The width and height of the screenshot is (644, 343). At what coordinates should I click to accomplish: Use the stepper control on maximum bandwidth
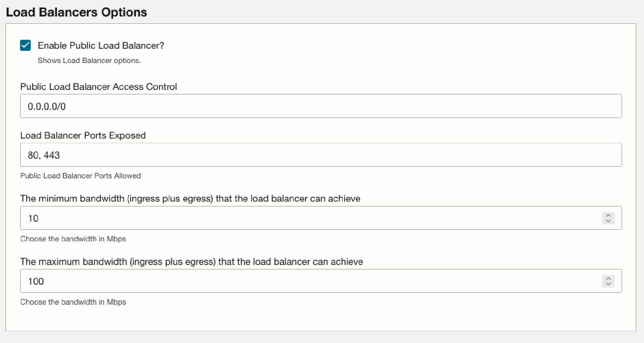(608, 281)
